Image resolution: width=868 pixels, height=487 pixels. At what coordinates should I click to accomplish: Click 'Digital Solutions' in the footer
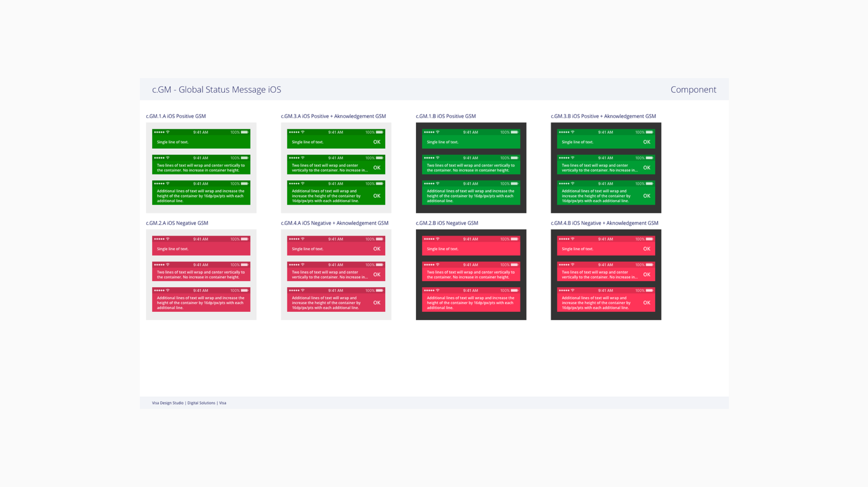(201, 403)
